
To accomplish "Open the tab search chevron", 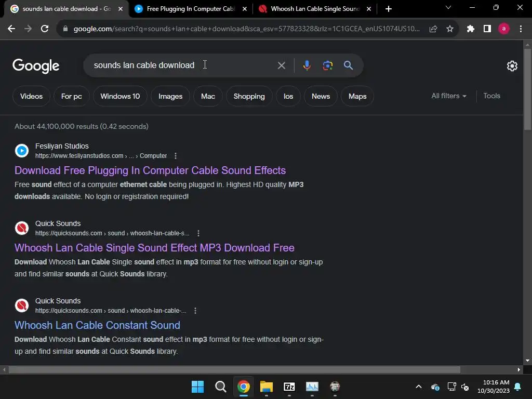I will click(448, 7).
